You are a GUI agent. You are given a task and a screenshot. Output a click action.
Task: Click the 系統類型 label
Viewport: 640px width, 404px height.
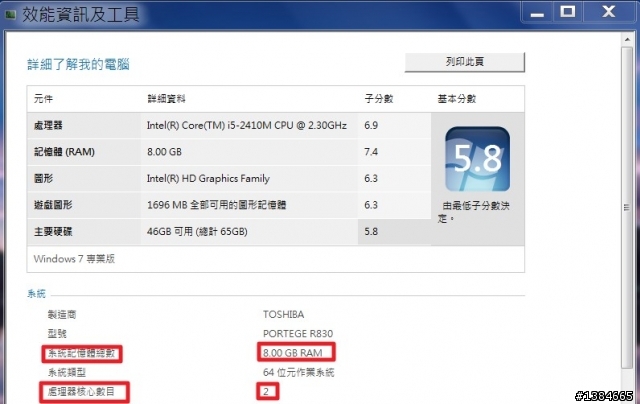coord(67,372)
